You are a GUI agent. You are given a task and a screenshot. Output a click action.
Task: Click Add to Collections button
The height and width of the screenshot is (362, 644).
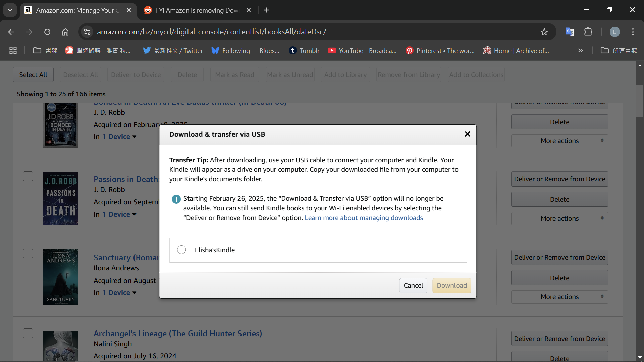[x=476, y=75]
